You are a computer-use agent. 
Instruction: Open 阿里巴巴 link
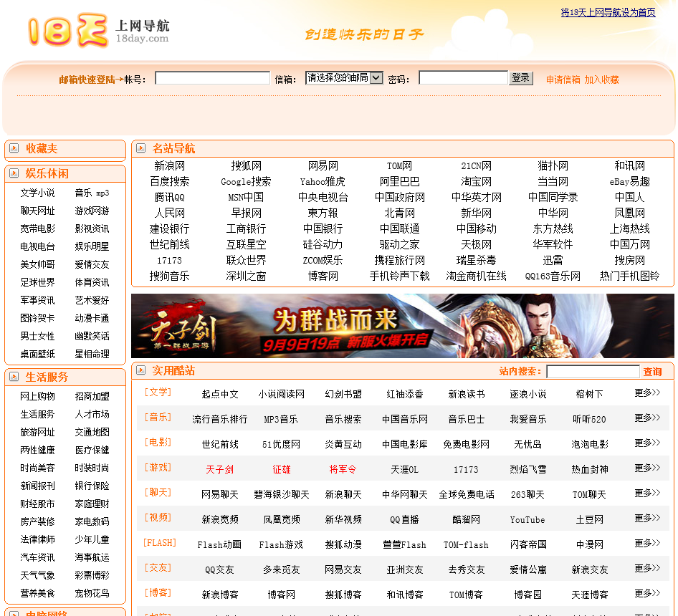(399, 181)
